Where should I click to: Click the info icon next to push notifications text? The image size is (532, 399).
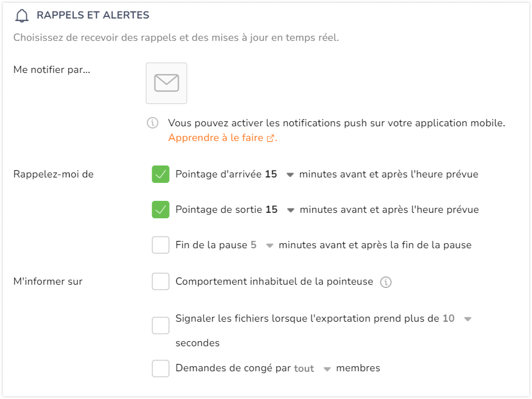click(x=153, y=123)
